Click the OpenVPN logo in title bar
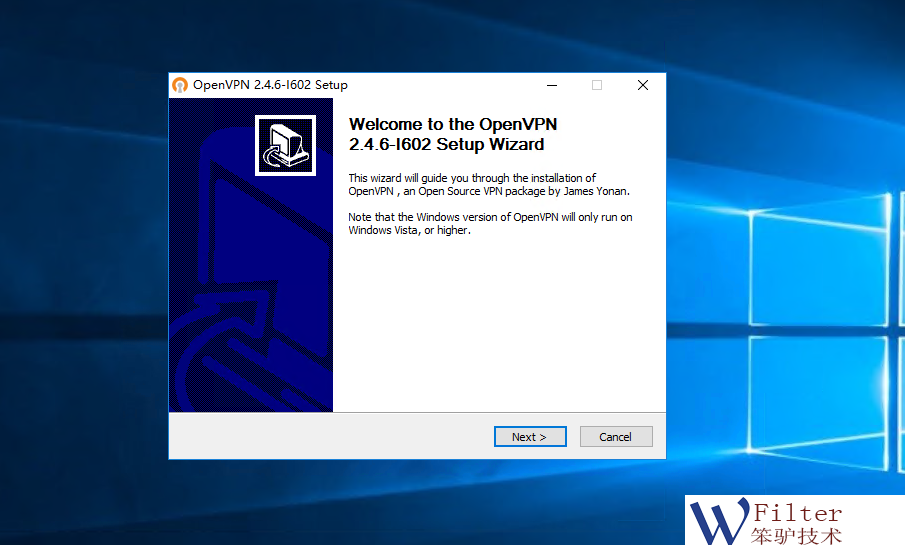 coord(180,85)
